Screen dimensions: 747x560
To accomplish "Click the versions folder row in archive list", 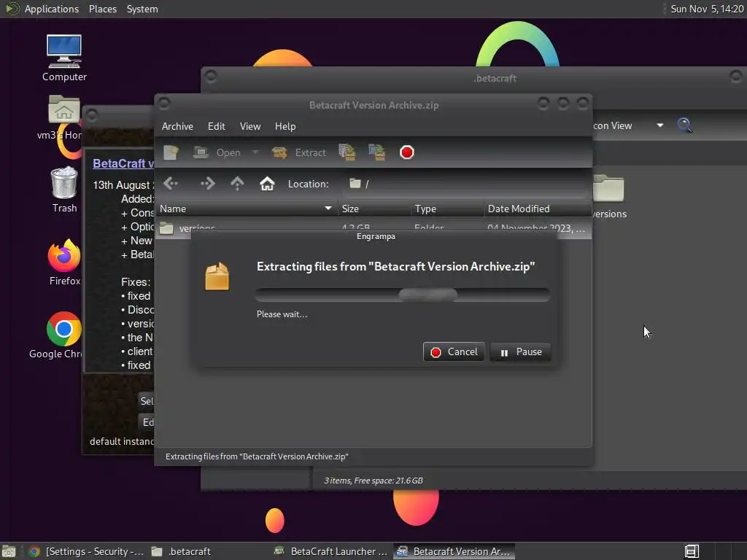I will tap(373, 228).
